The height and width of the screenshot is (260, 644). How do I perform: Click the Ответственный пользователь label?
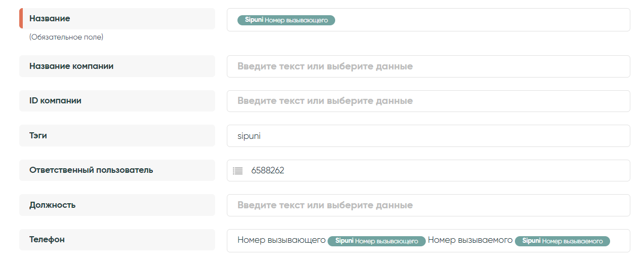[91, 170]
